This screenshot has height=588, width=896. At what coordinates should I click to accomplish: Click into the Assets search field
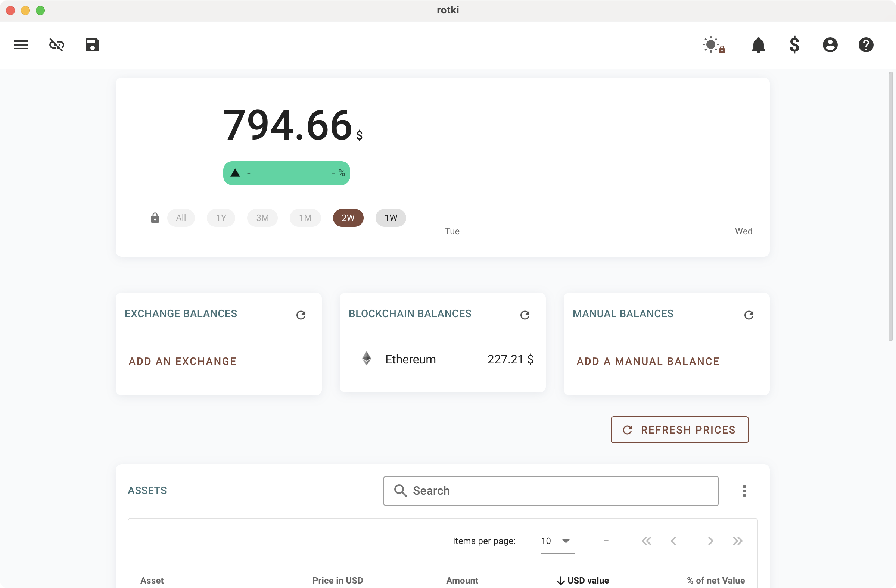[551, 491]
